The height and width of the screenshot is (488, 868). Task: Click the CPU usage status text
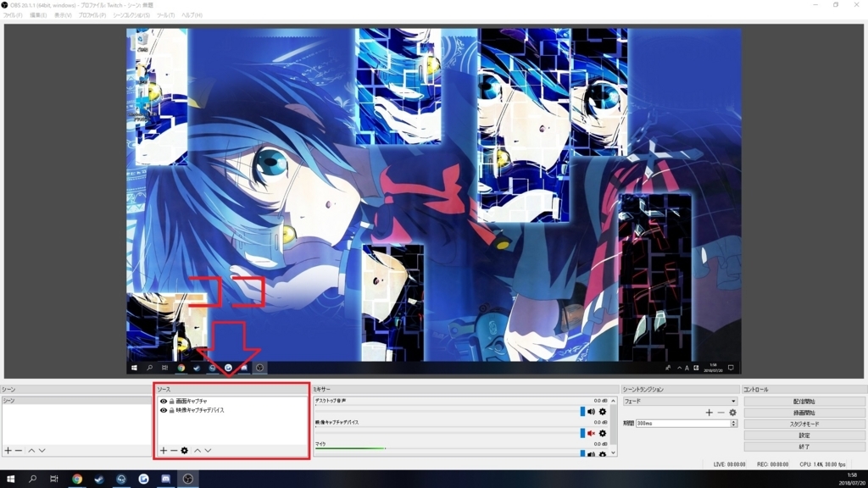point(822,464)
